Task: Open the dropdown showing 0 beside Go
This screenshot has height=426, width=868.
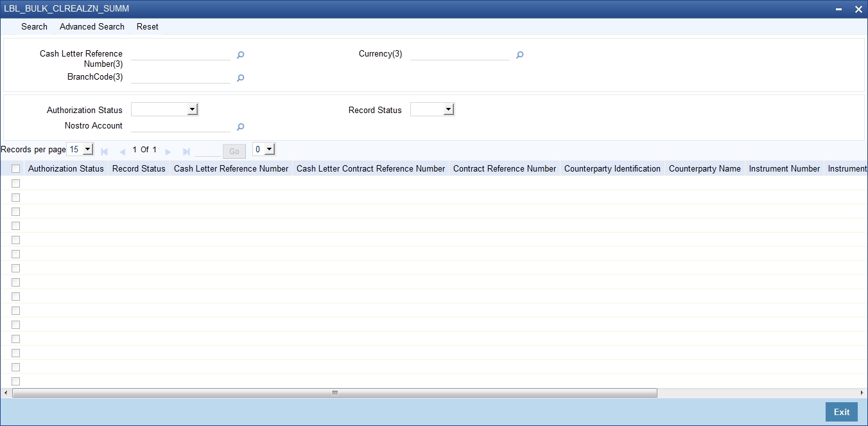Action: tap(264, 149)
